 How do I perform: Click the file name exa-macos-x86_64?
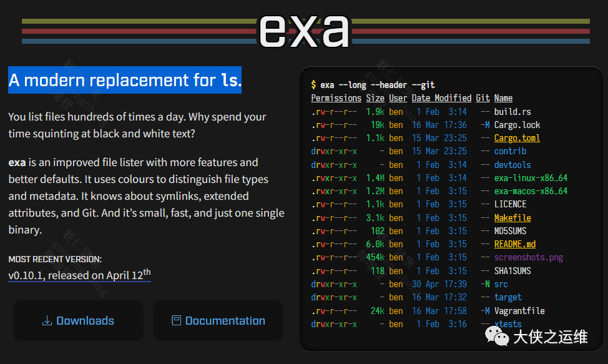(x=531, y=191)
